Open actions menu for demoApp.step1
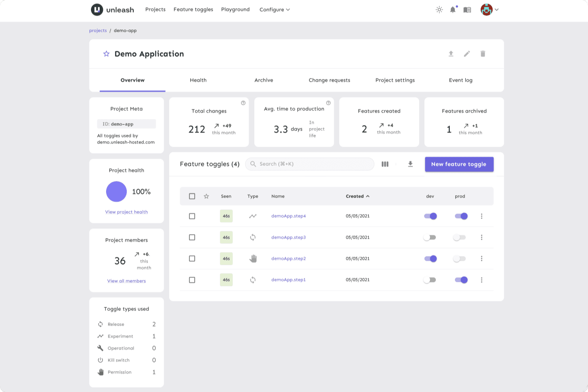Screen dimensions: 588x392 [482, 280]
